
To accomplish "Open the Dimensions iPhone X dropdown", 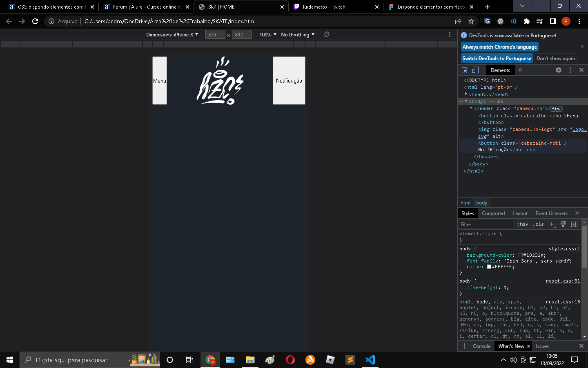I will [172, 34].
